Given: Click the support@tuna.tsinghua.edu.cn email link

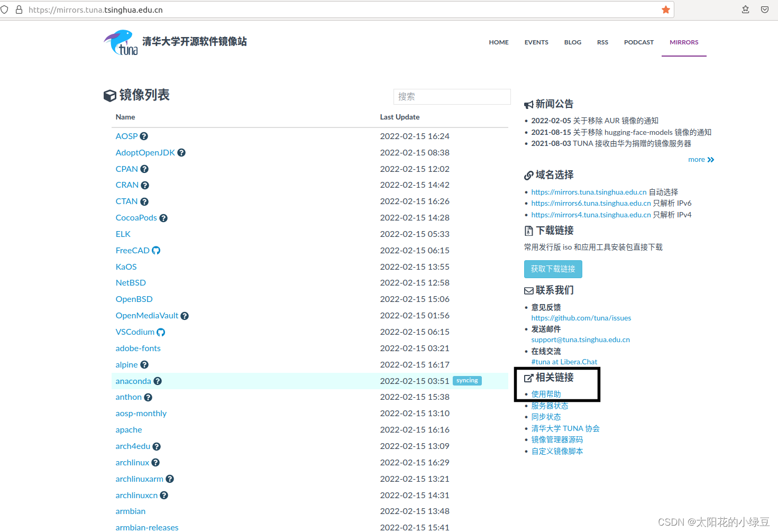Looking at the screenshot, I should (x=580, y=340).
